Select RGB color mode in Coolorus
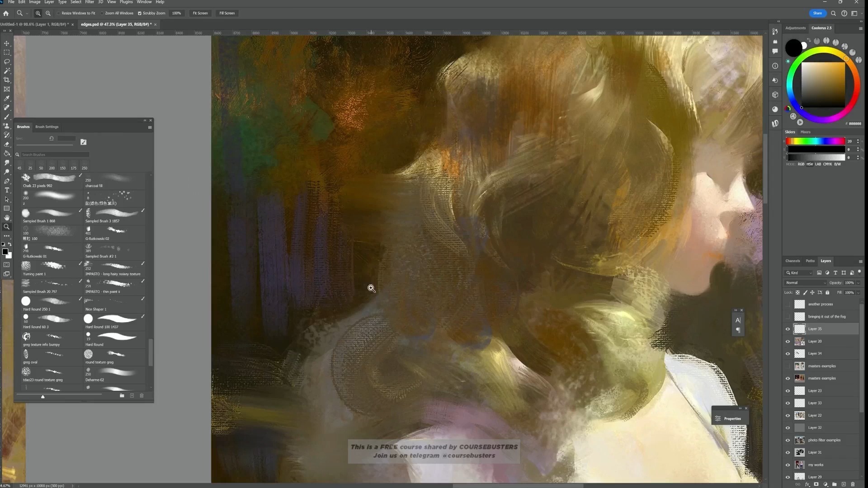The image size is (868, 488). [801, 164]
